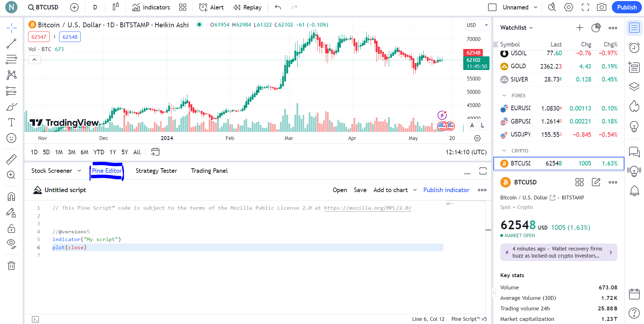Add a compare symbol with the plus icon
The image size is (644, 324).
click(74, 7)
